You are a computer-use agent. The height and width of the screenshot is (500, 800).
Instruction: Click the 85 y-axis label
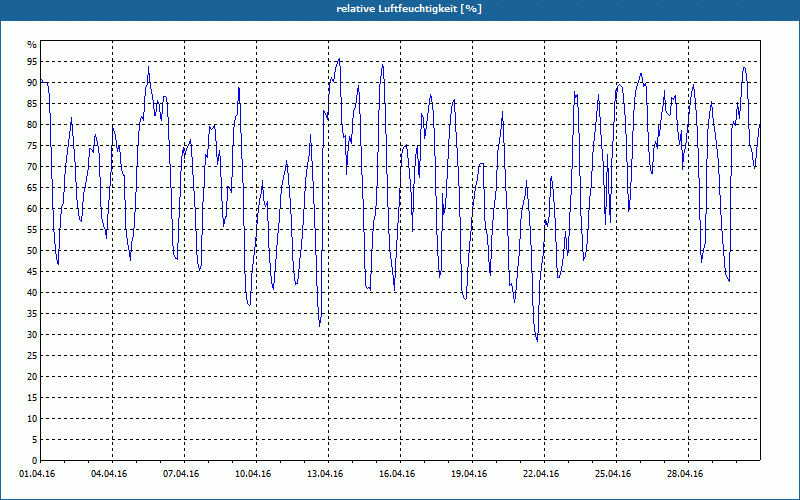[x=32, y=104]
